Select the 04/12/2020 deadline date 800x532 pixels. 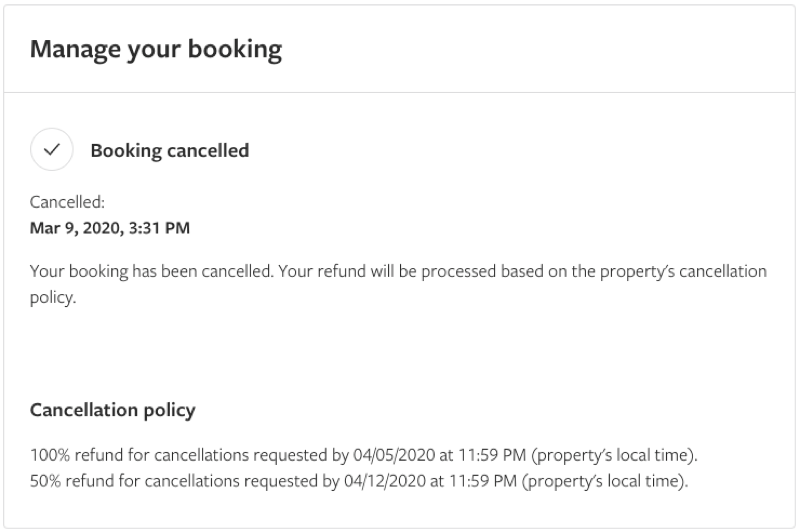coord(385,481)
